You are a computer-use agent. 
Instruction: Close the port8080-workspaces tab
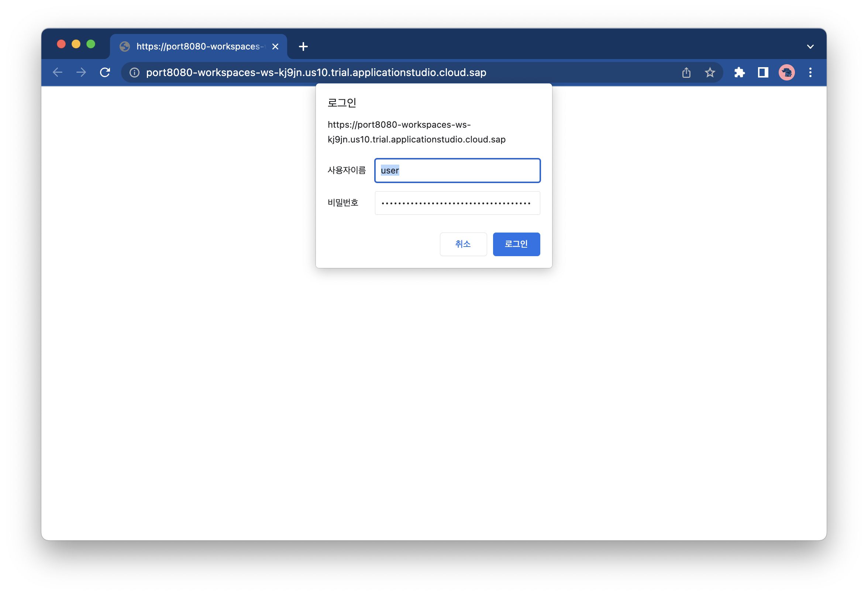click(275, 47)
